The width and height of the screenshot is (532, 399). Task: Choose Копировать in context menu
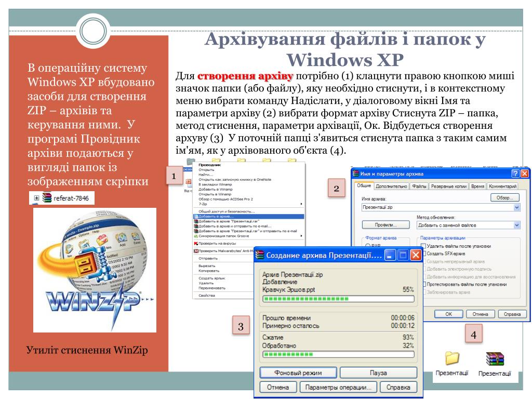click(209, 271)
